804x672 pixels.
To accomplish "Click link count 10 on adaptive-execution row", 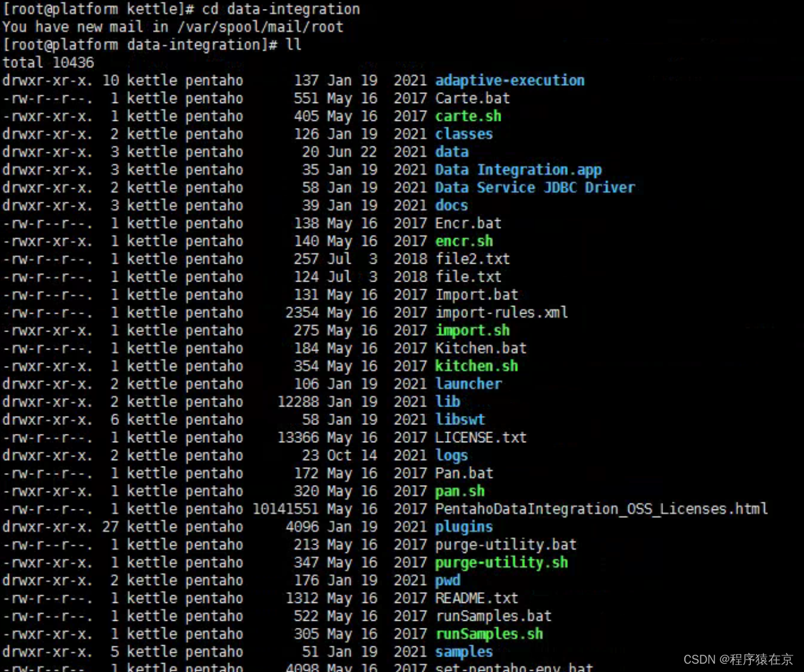I will point(110,81).
